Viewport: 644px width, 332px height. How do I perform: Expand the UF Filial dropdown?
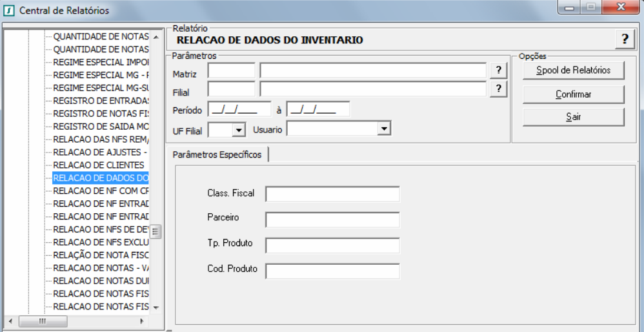coord(238,130)
